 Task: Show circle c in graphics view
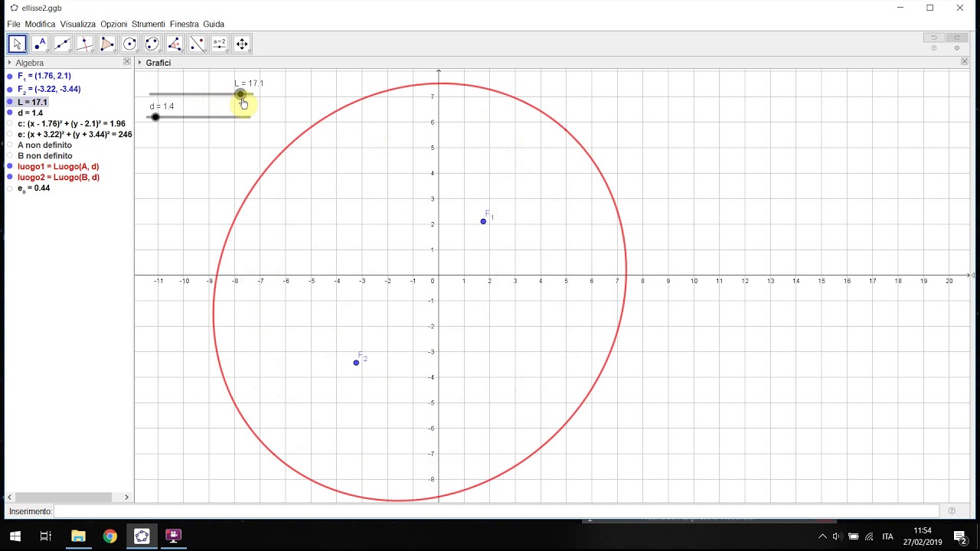click(10, 123)
